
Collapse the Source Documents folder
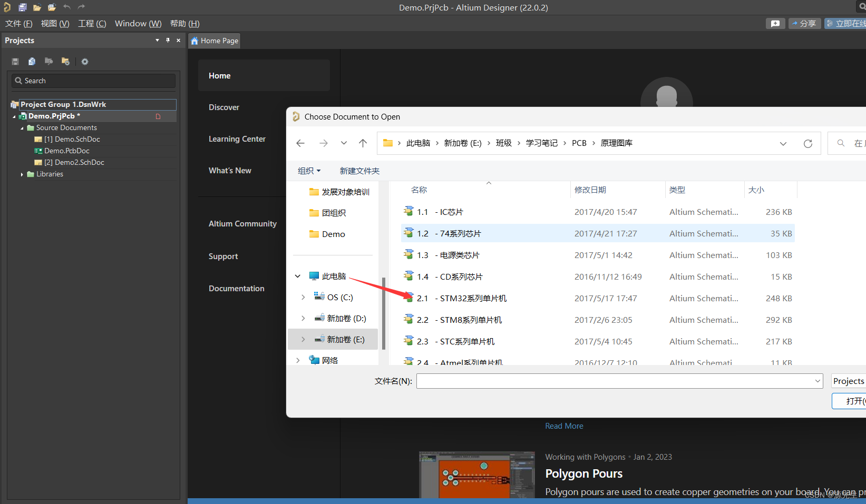[x=22, y=128]
